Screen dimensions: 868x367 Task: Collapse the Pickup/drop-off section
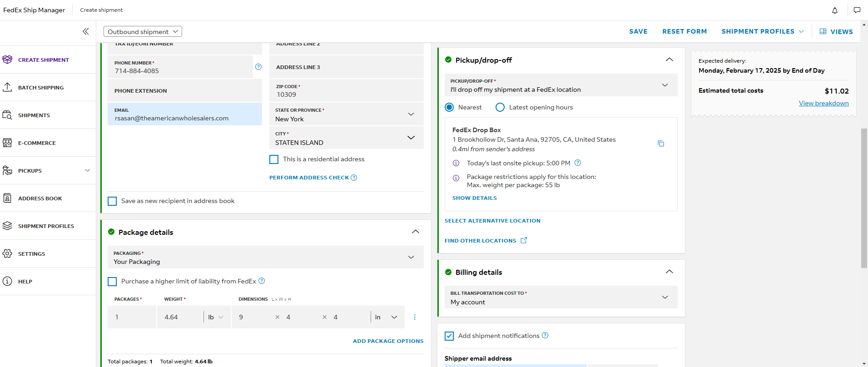pos(670,60)
